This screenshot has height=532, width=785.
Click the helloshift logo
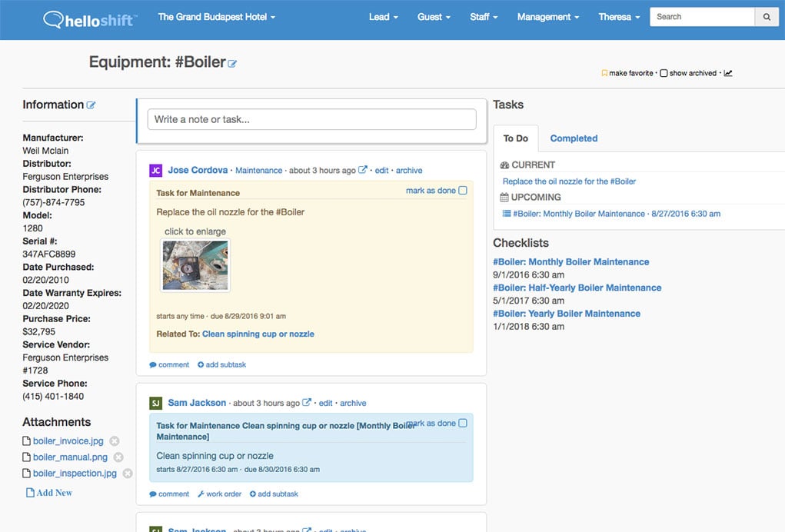(88, 19)
